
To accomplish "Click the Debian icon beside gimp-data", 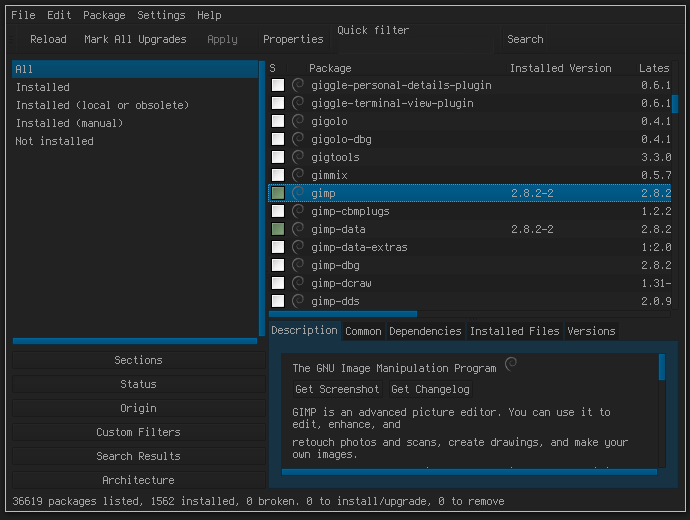I will 298,229.
